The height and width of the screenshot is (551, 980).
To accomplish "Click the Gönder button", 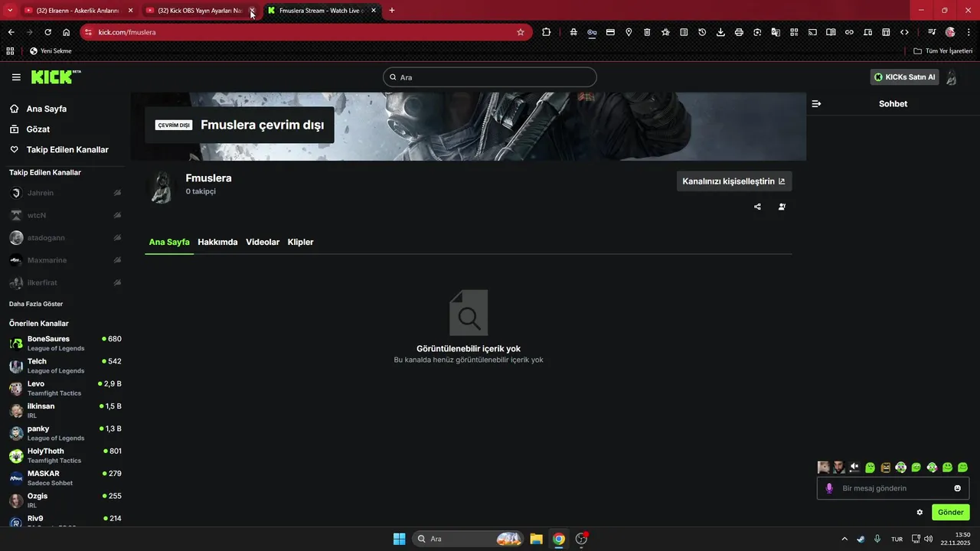I will [951, 512].
